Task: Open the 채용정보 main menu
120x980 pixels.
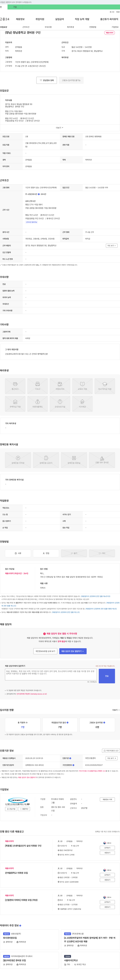Action: point(20,19)
